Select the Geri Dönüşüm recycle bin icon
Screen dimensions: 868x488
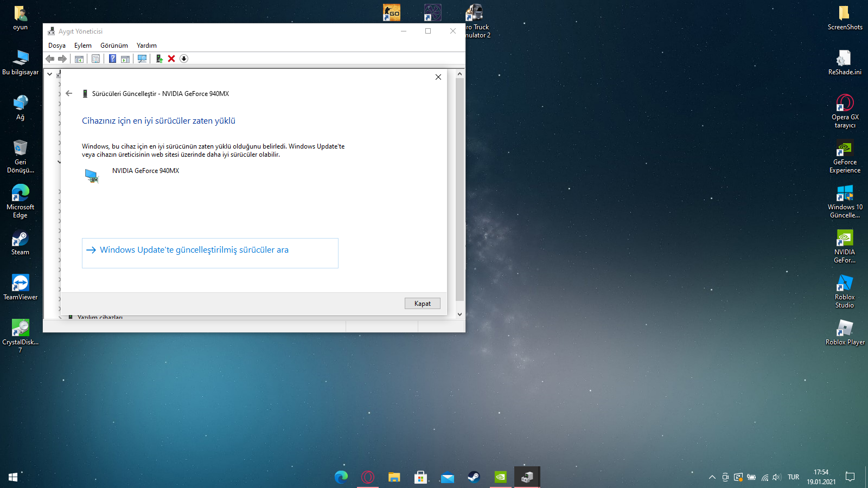pos(21,157)
